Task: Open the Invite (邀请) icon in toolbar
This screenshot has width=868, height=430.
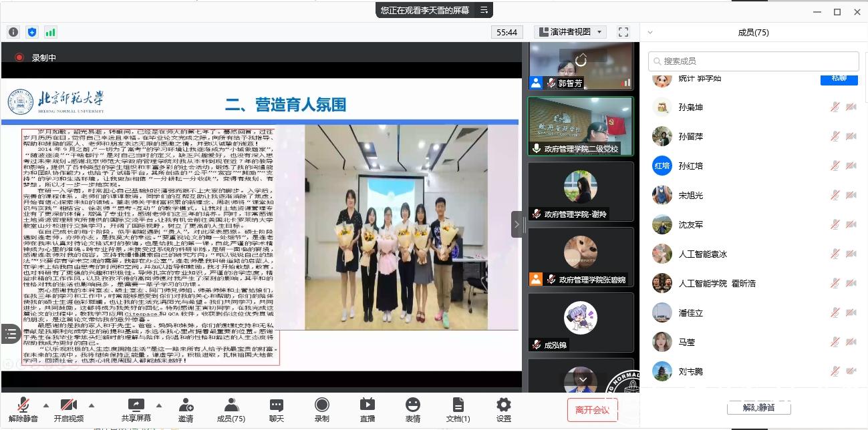Action: tap(186, 408)
